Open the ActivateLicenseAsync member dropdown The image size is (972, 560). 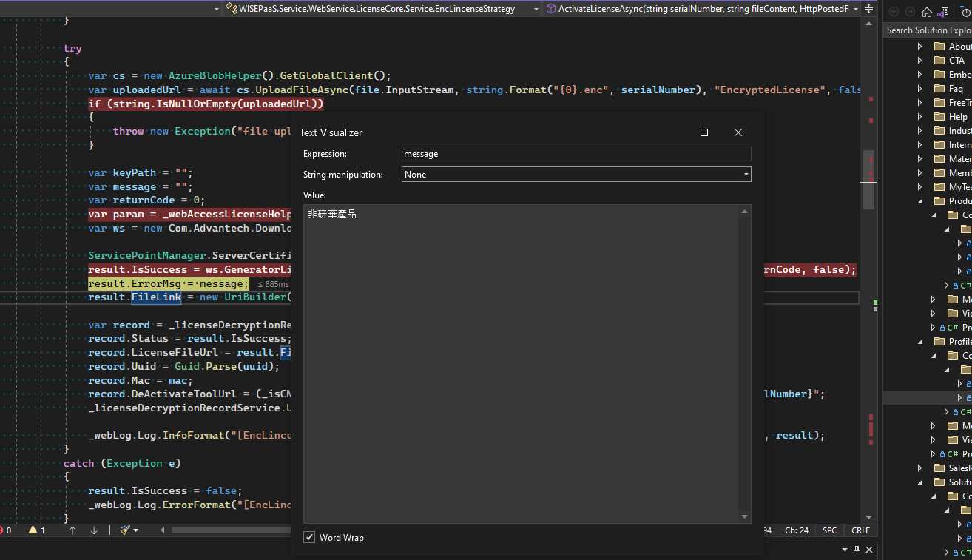[856, 9]
